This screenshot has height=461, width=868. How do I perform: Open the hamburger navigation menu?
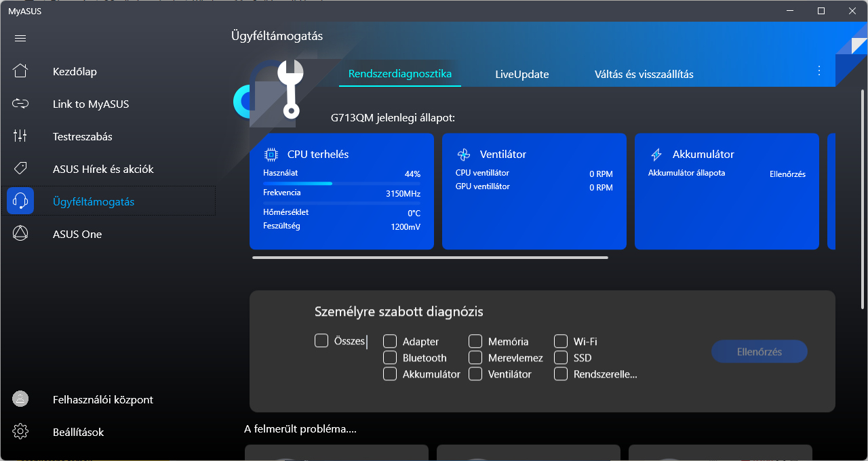pos(20,39)
